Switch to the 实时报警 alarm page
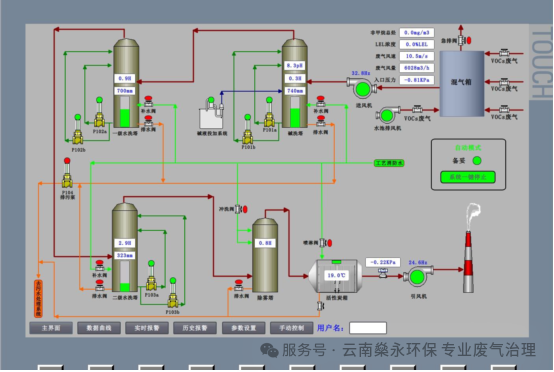Viewport: 554px width, 372px height. [147, 328]
